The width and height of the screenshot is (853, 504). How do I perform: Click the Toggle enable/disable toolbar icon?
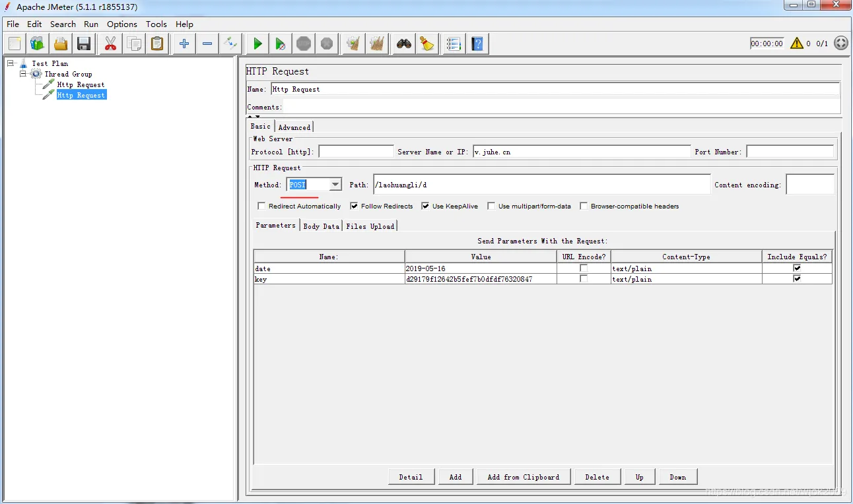click(230, 44)
